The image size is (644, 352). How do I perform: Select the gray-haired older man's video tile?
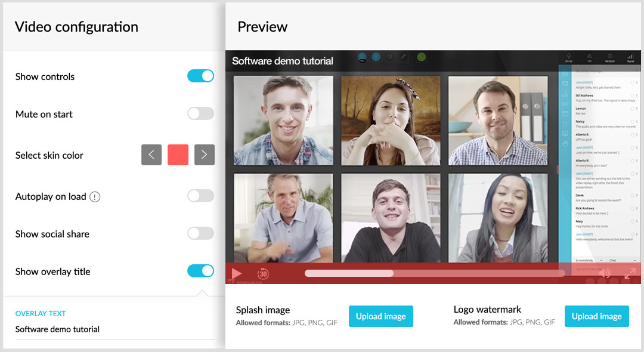pyautogui.click(x=283, y=218)
